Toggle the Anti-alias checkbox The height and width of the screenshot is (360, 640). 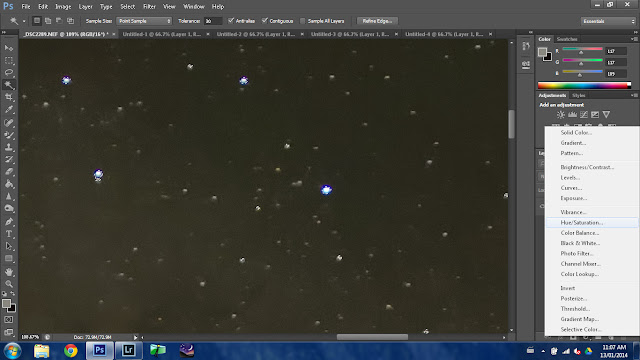tap(231, 20)
